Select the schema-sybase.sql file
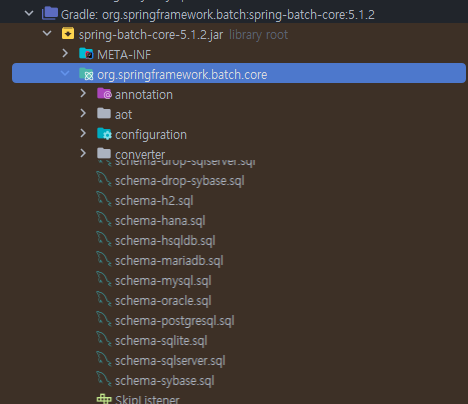Viewport: 468px width, 404px height. (x=165, y=381)
